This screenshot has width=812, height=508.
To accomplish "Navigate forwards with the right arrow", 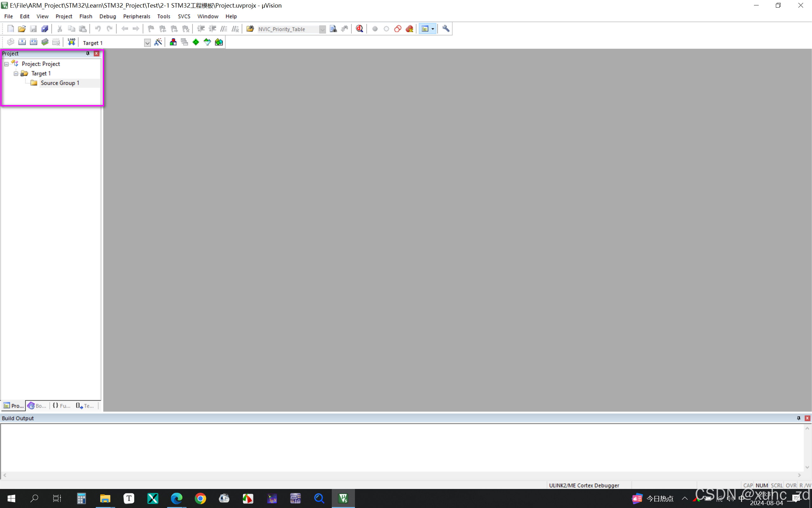I will click(136, 29).
